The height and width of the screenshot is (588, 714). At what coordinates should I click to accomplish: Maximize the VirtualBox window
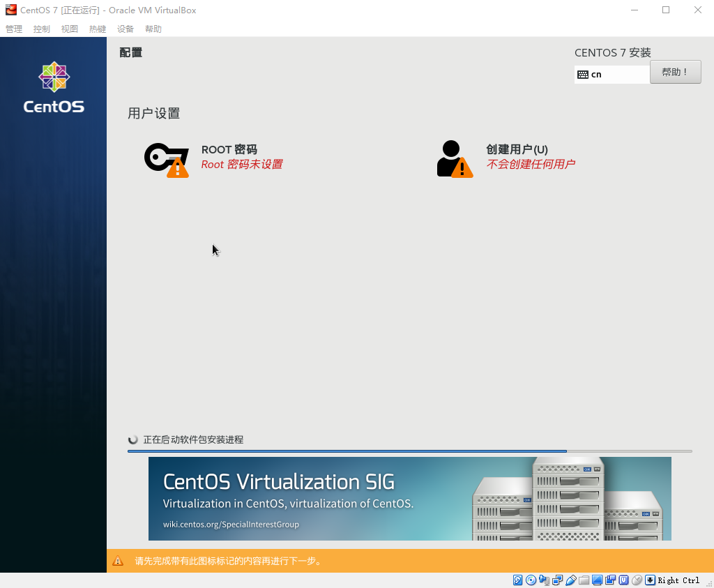coord(666,10)
